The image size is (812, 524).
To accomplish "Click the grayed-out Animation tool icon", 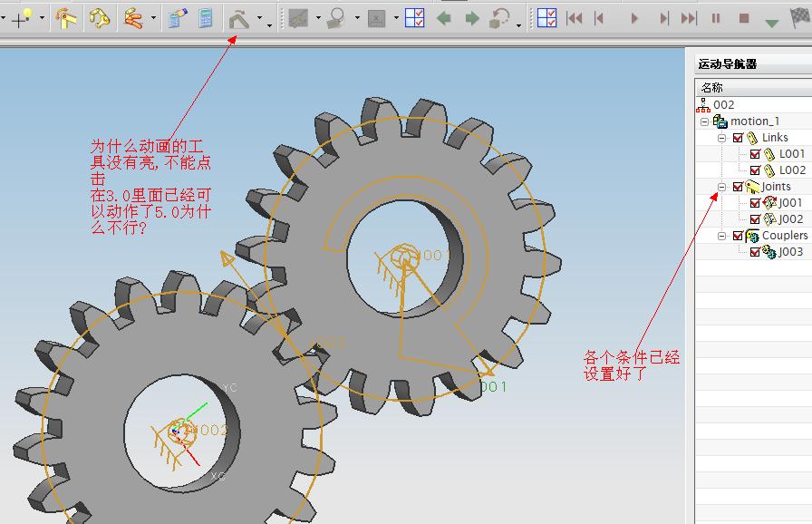I will (x=239, y=19).
